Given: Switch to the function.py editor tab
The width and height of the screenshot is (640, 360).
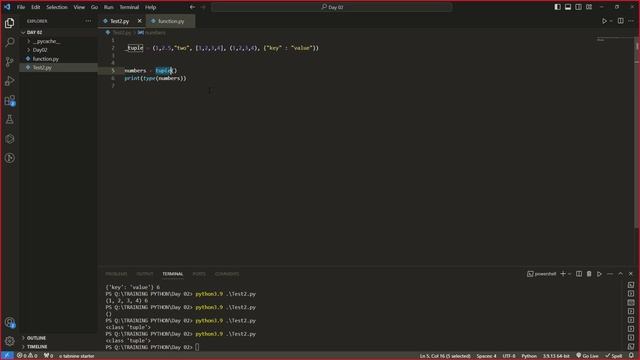Looking at the screenshot, I should [x=171, y=21].
